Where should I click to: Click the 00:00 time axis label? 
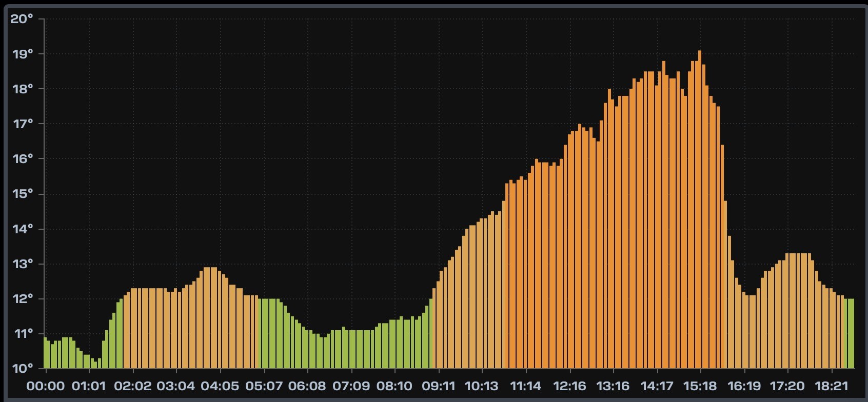46,386
